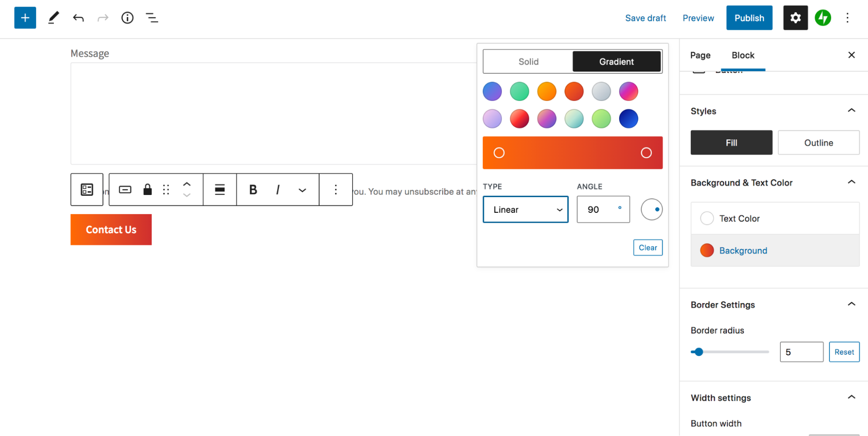Image resolution: width=868 pixels, height=436 pixels.
Task: Click the border radius slider thumb
Action: click(699, 352)
